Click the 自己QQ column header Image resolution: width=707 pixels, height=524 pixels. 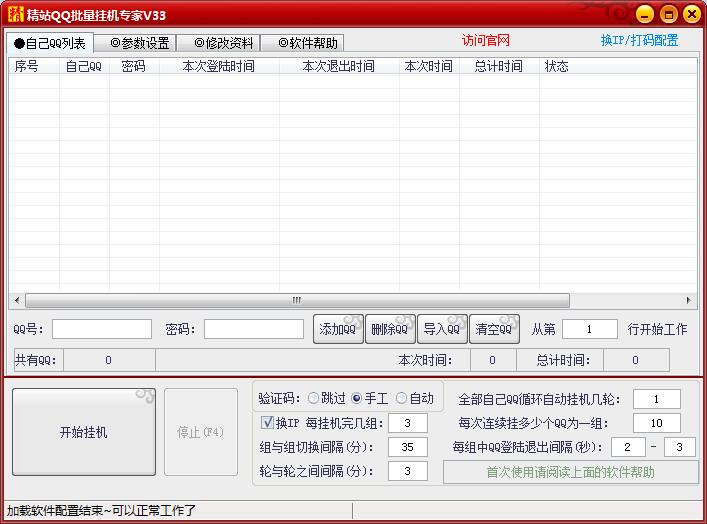[84, 67]
